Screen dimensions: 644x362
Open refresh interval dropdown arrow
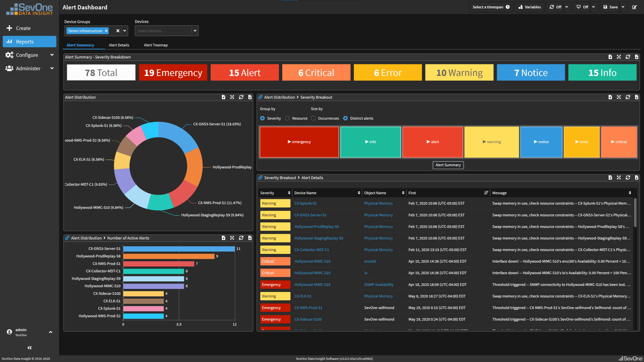tap(567, 7)
